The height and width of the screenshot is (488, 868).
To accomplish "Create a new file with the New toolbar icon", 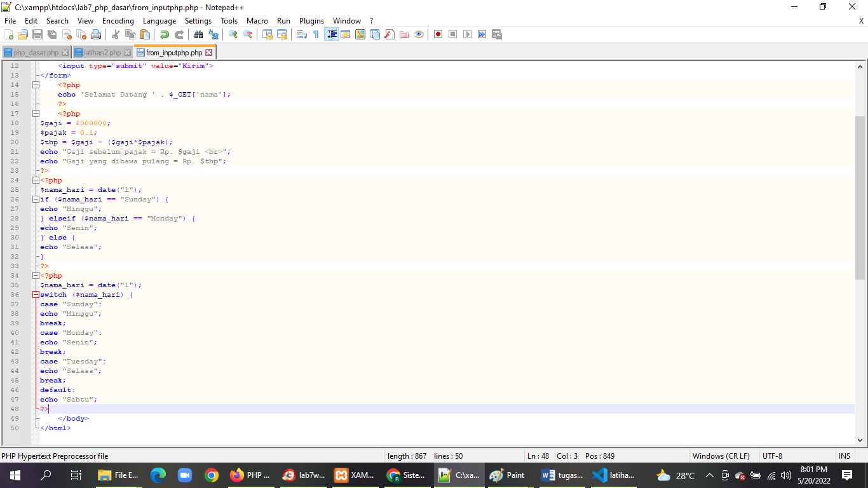I will (8, 34).
